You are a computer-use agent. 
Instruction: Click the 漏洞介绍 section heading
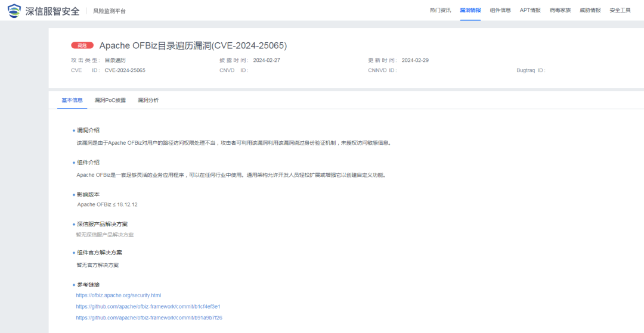[88, 130]
